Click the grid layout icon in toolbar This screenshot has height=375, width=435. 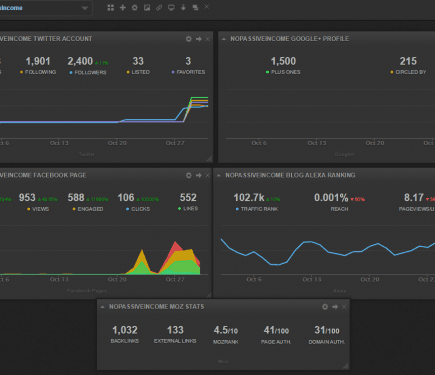(x=111, y=8)
